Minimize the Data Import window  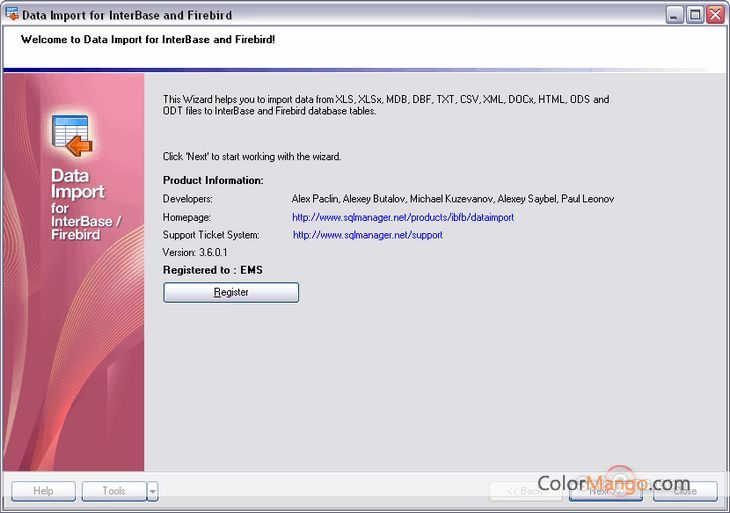674,15
